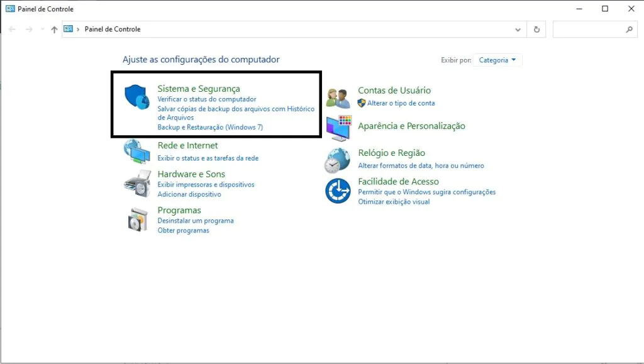Click the Programas disc box icon

coord(138,219)
